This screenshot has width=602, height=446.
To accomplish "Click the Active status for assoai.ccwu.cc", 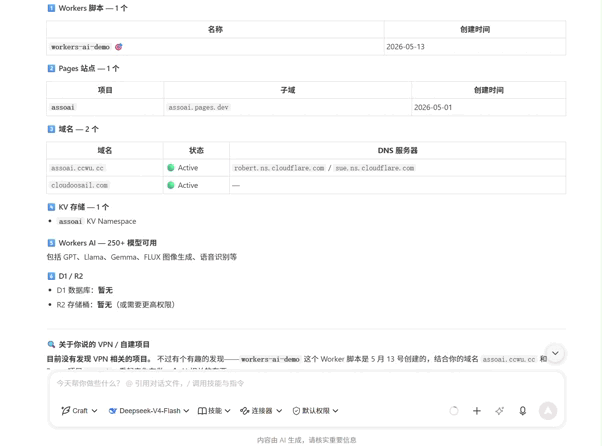I will [183, 168].
